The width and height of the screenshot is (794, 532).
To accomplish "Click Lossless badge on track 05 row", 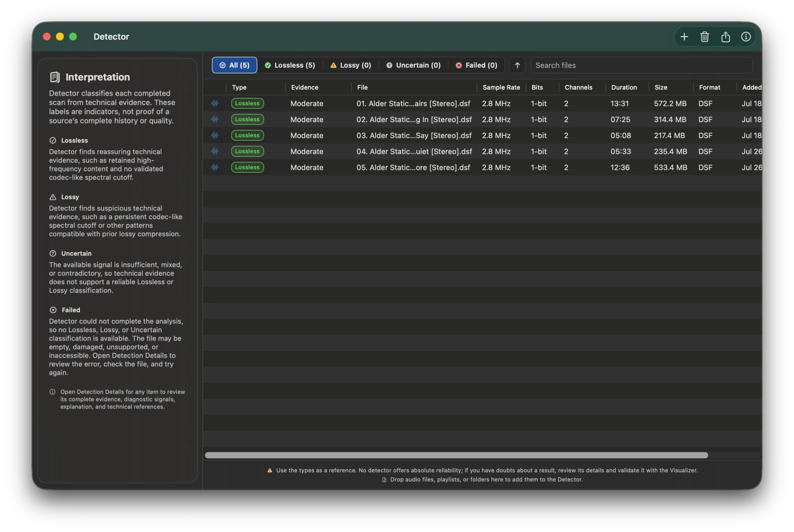I will click(247, 167).
